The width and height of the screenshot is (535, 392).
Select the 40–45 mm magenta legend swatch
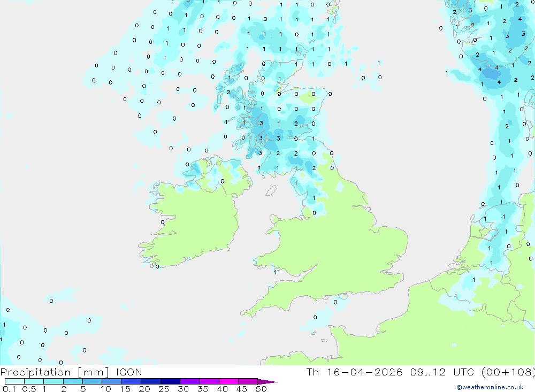[x=228, y=381]
